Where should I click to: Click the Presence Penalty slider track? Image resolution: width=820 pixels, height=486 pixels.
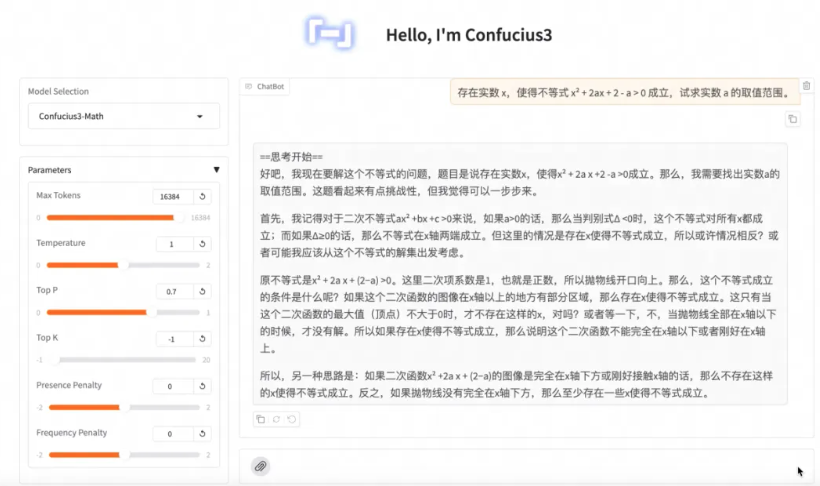(124, 407)
